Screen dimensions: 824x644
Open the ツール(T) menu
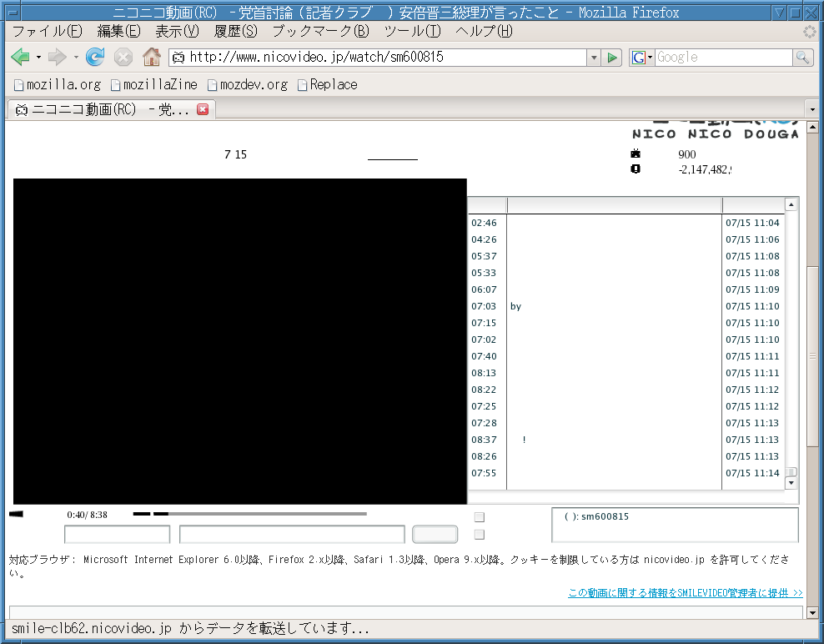[x=413, y=32]
